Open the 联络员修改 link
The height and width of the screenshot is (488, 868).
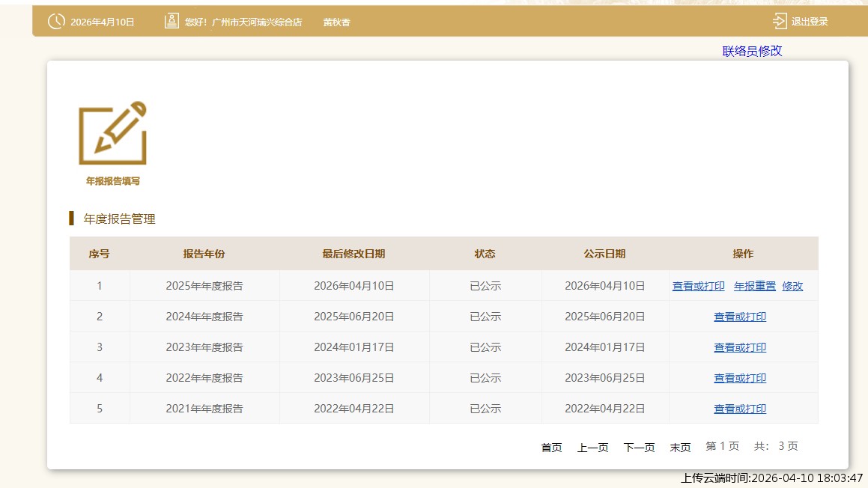click(752, 51)
